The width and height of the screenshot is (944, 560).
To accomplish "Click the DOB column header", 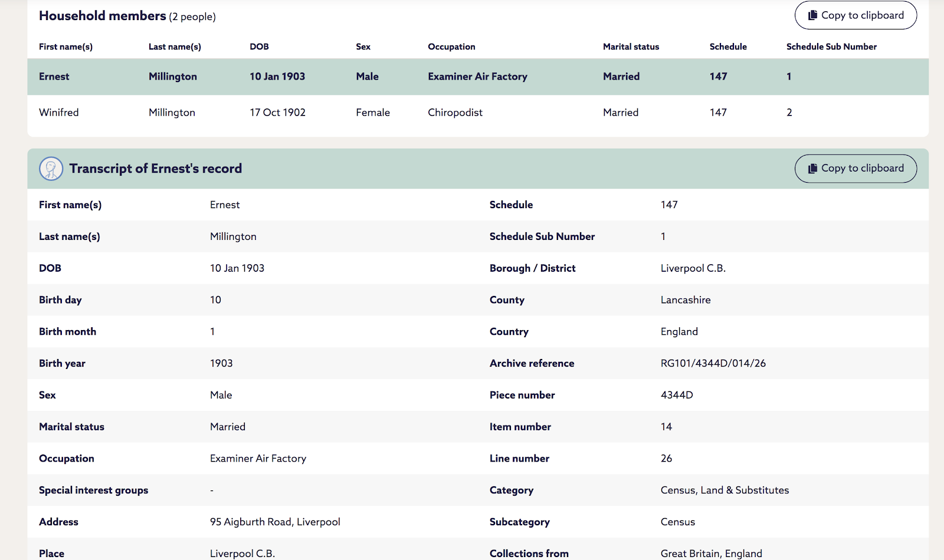I will coord(259,47).
